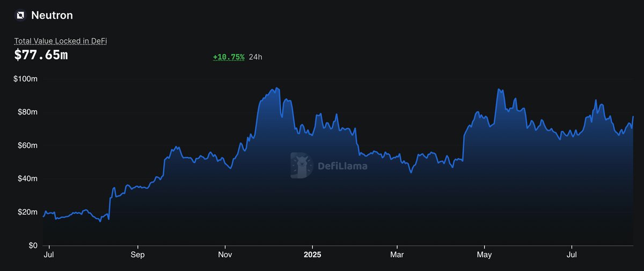Click the Mar x-axis label

click(x=397, y=254)
